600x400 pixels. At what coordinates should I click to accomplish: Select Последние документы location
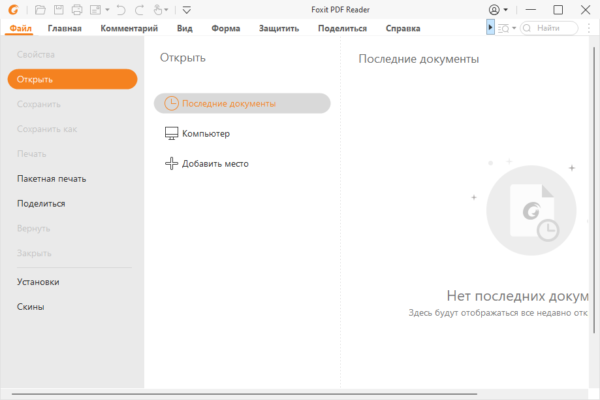[x=242, y=103]
